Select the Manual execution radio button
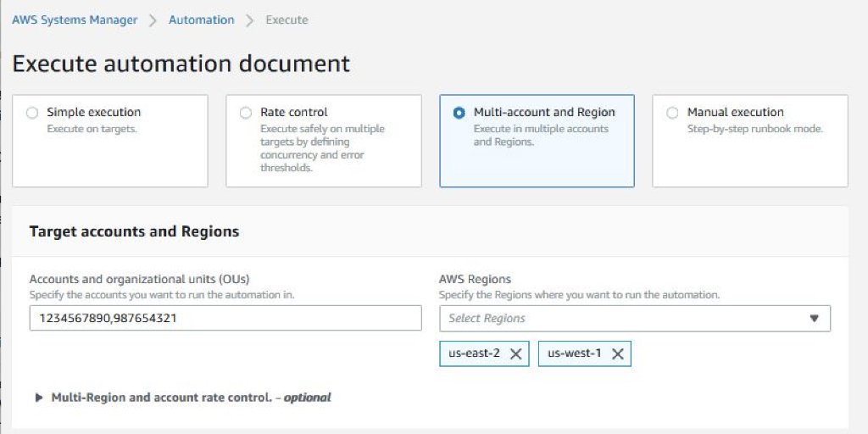The image size is (868, 434). pyautogui.click(x=672, y=113)
